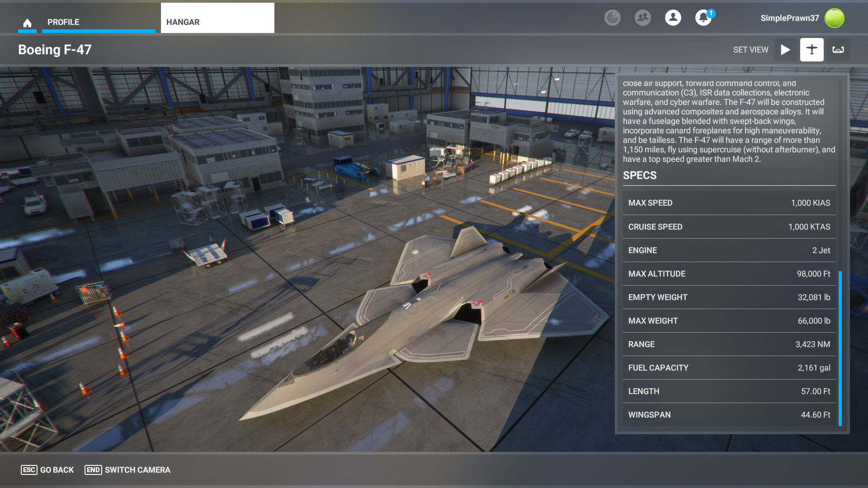Click the green SimplePrawn37 avatar
The width and height of the screenshot is (868, 488).
coord(834,18)
